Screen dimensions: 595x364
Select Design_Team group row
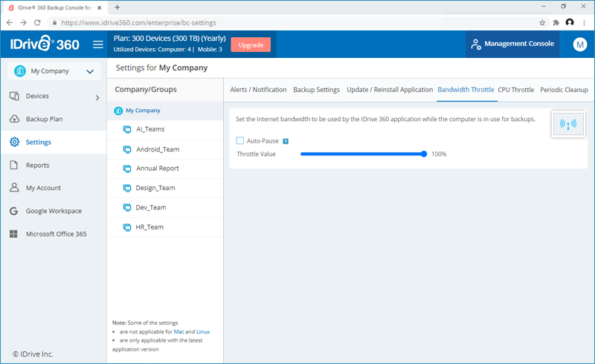[165, 188]
